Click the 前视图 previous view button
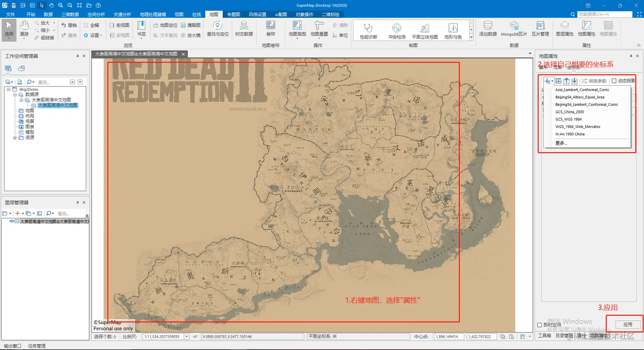 [119, 25]
